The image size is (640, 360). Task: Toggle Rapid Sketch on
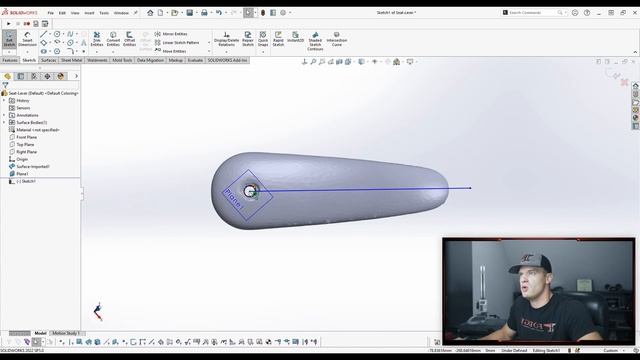[278, 39]
